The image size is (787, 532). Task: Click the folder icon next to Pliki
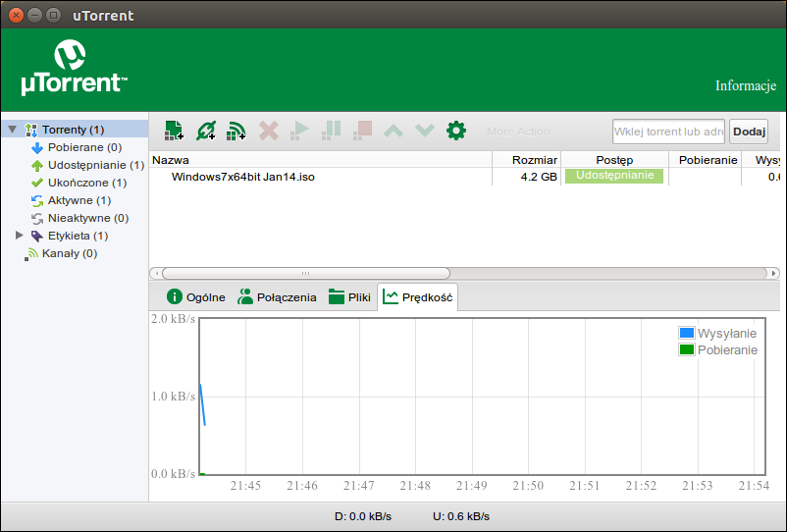point(337,296)
